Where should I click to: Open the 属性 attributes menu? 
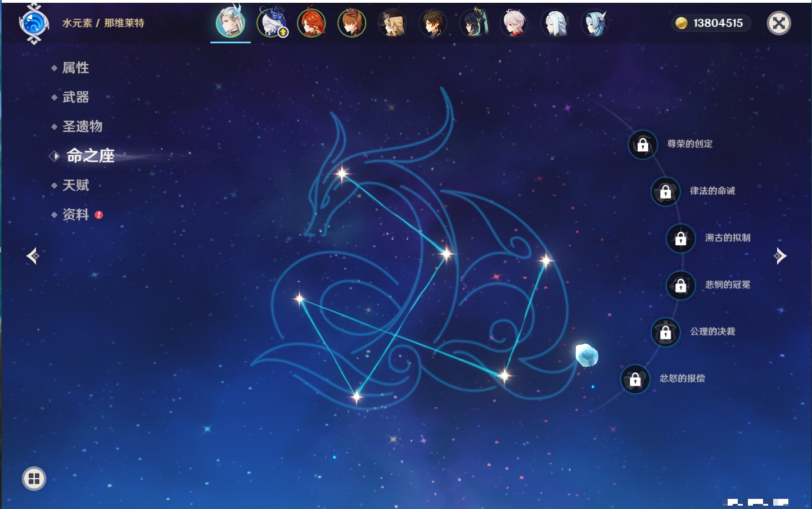pos(75,68)
